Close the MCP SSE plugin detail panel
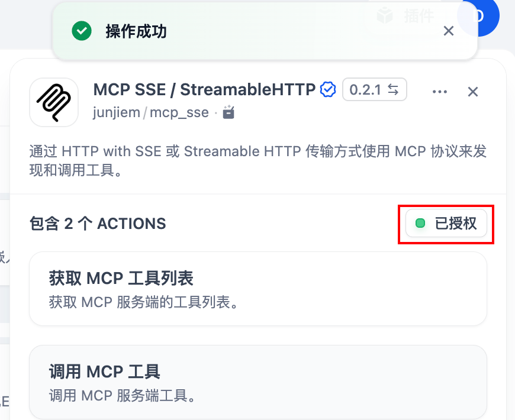The image size is (515, 420). pos(472,92)
